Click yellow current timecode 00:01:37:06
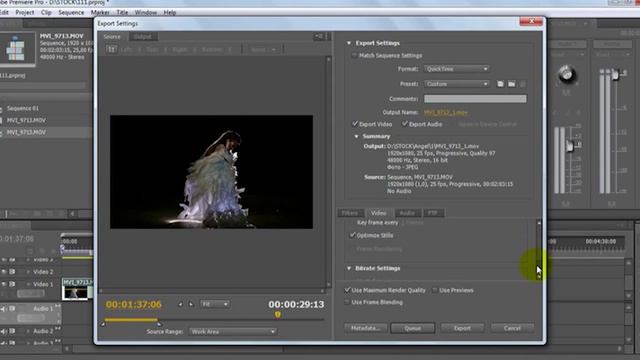The width and height of the screenshot is (640, 360). pos(133,304)
